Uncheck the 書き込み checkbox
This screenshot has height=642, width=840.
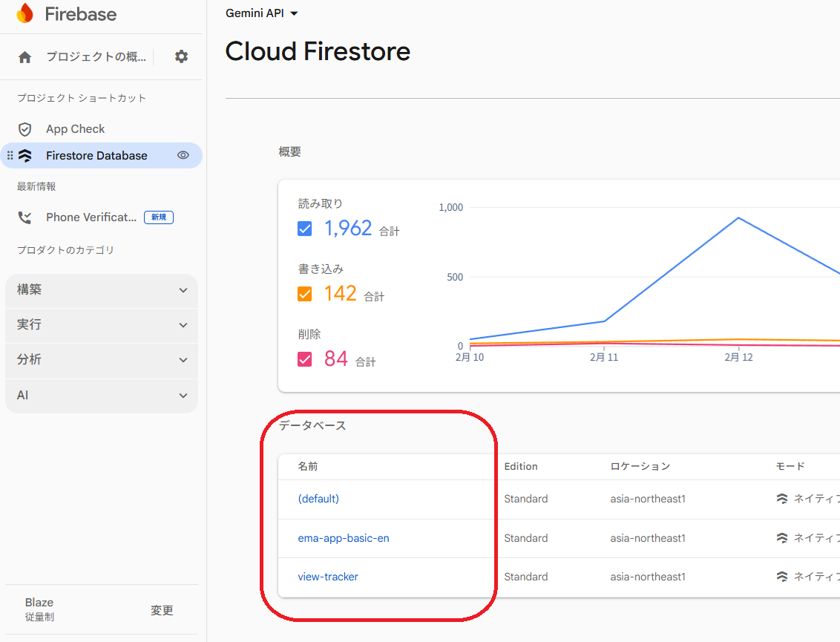(304, 294)
